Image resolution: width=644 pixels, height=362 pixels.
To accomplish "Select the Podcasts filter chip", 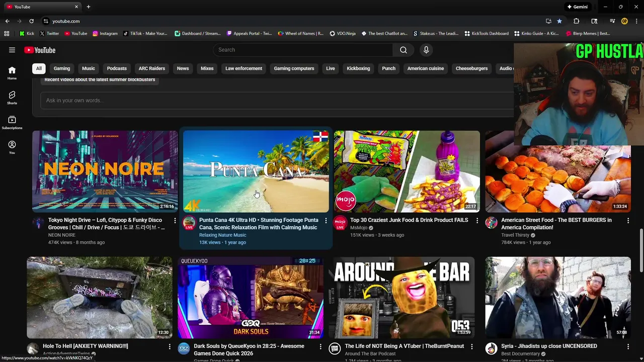I will coord(117,68).
